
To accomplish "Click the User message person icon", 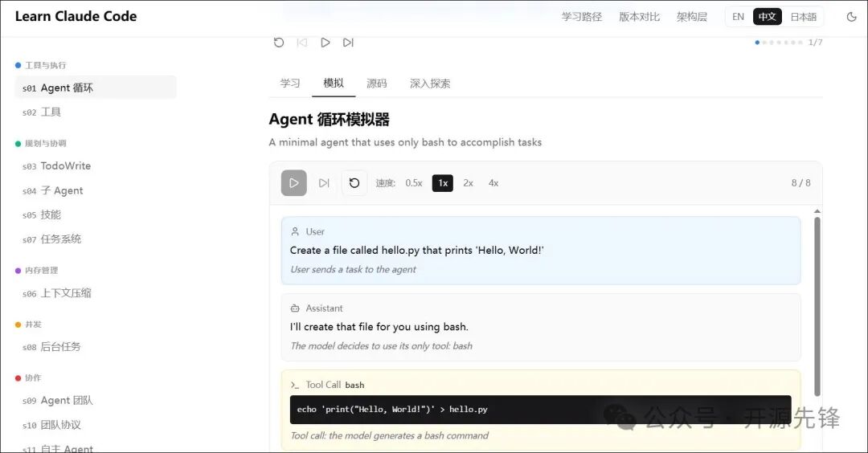I will (295, 232).
